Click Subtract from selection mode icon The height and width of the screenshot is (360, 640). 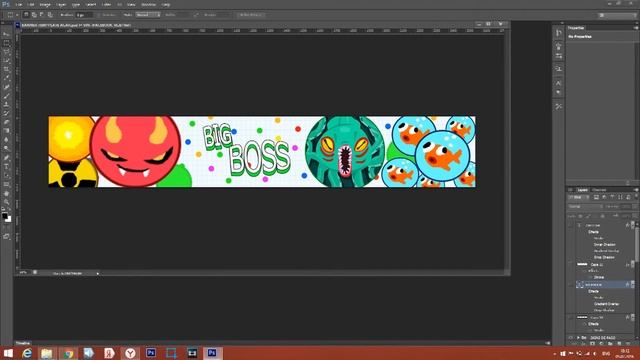coord(42,15)
